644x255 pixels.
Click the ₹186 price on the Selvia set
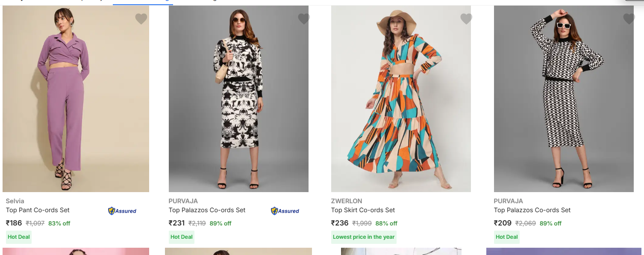14,223
